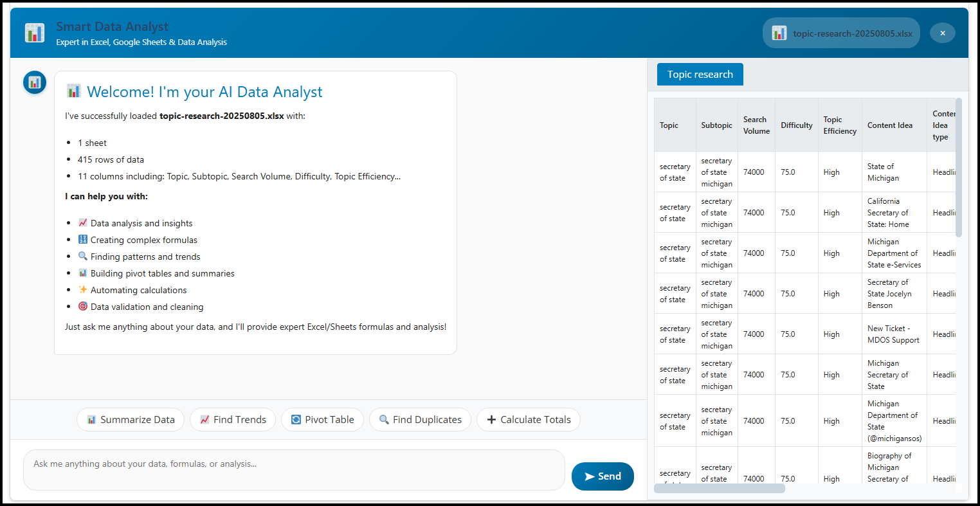Click the rotate icon on Pivot Table
Image resolution: width=980 pixels, height=506 pixels.
(296, 419)
